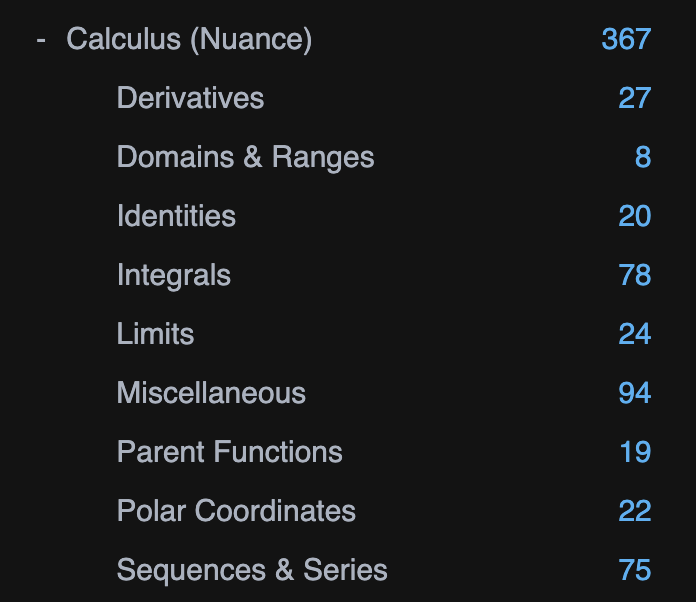This screenshot has width=696, height=602.
Task: Select the Miscellaneous subdeck
Action: 211,392
